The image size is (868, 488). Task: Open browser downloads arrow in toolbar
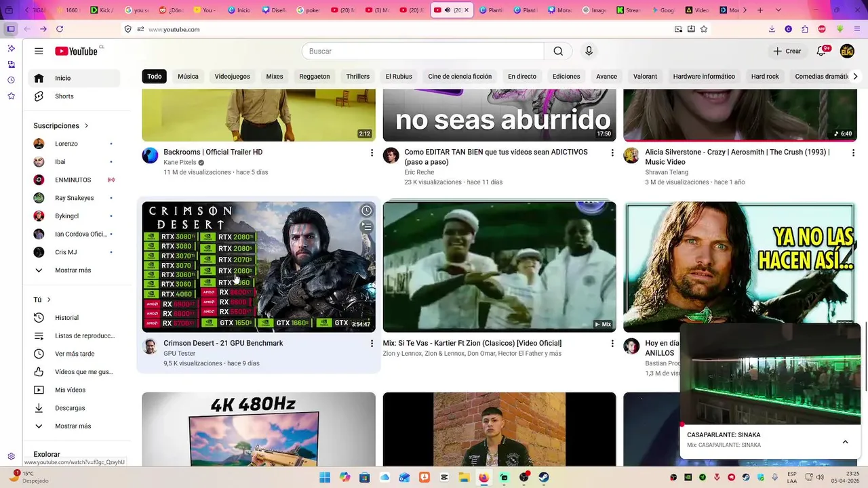tap(772, 29)
